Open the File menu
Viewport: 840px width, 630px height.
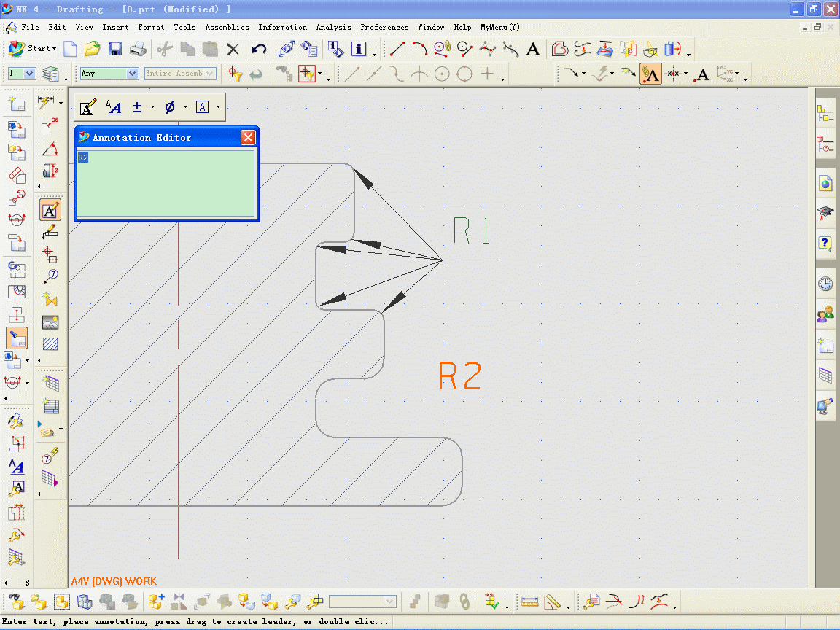pyautogui.click(x=30, y=27)
